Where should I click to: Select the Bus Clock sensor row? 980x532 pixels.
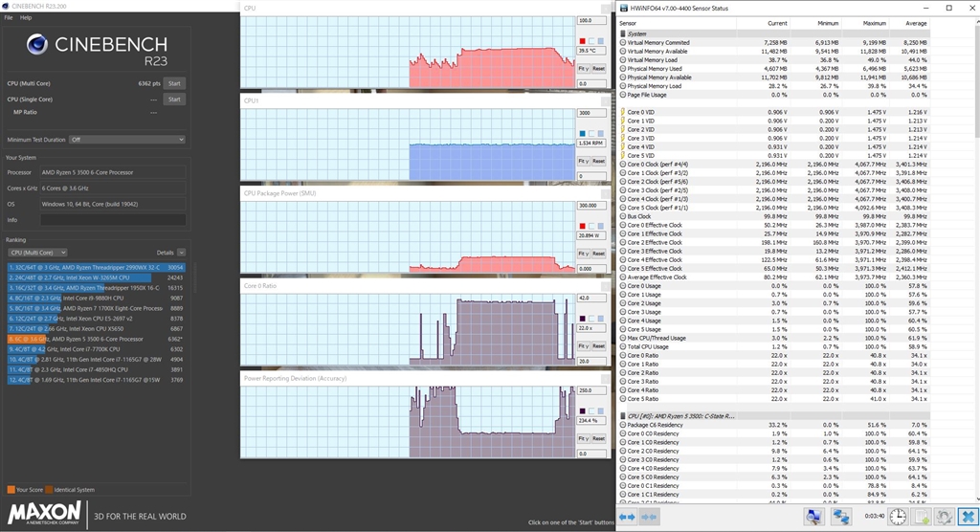(x=773, y=216)
